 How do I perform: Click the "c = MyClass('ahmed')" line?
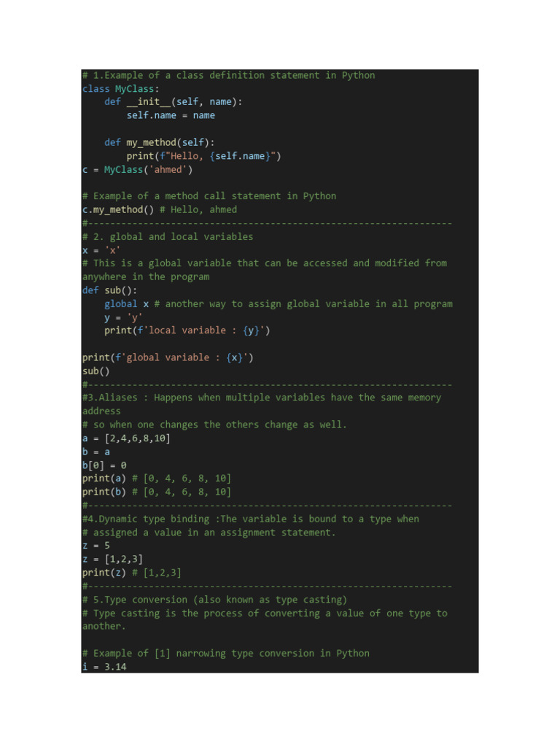tap(137, 170)
